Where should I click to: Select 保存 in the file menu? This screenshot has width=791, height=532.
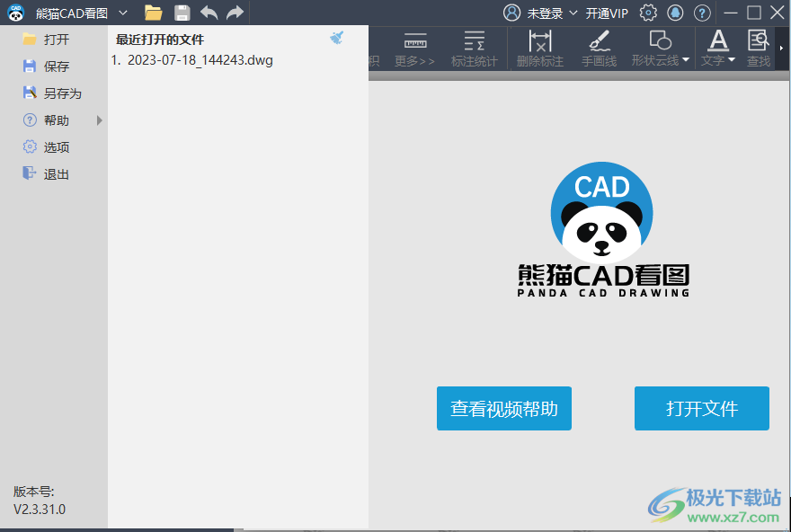[x=54, y=66]
